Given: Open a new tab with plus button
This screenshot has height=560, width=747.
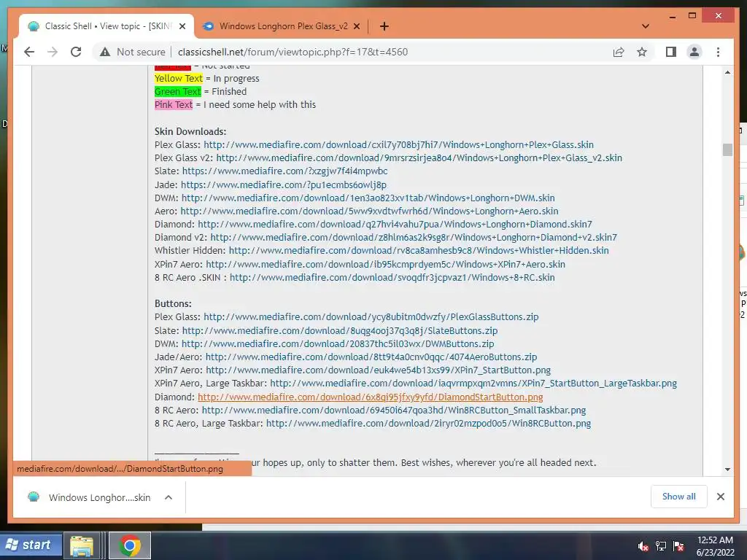Looking at the screenshot, I should click(384, 26).
